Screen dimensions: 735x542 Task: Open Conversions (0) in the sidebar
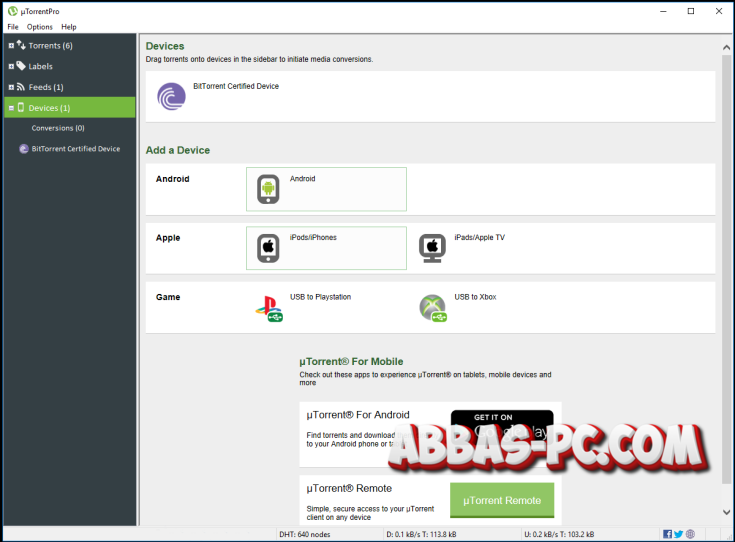[58, 128]
